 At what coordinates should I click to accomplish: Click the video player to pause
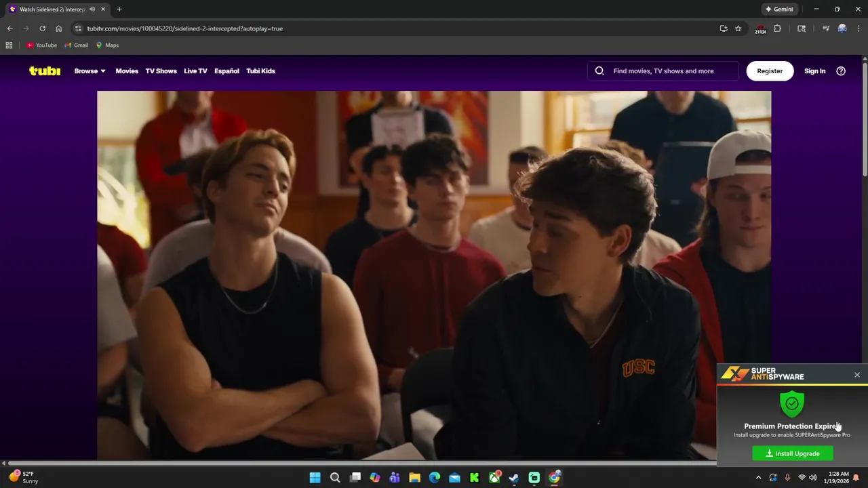[434, 275]
